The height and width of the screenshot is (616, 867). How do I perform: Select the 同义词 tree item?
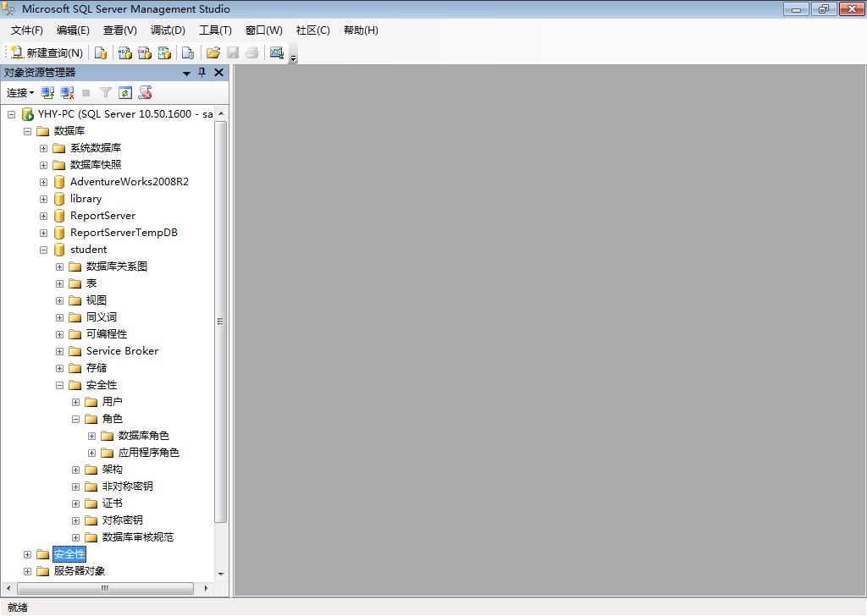102,317
